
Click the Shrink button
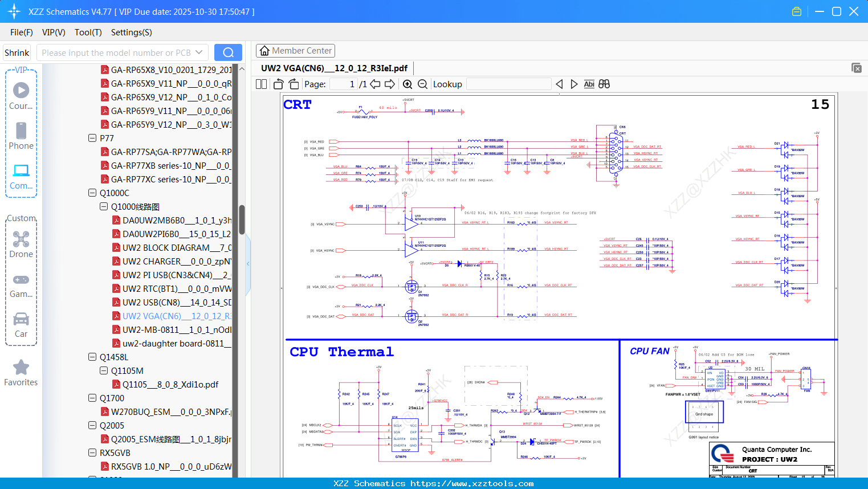point(17,52)
